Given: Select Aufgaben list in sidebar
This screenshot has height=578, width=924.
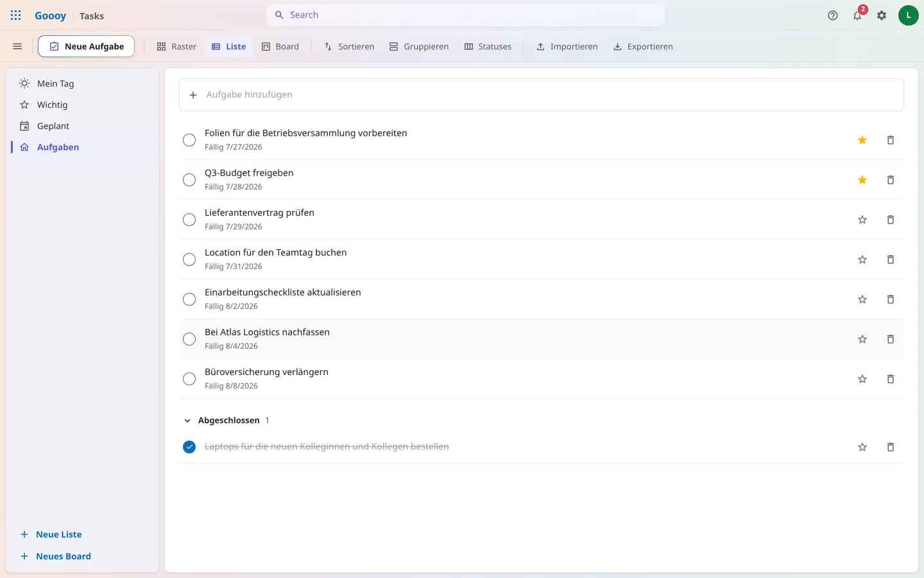Looking at the screenshot, I should (82, 147).
